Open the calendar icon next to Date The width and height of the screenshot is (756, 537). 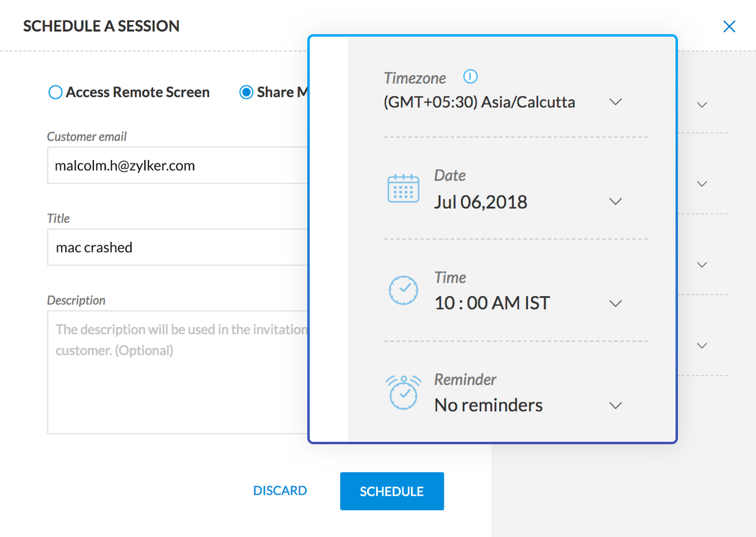pos(403,188)
